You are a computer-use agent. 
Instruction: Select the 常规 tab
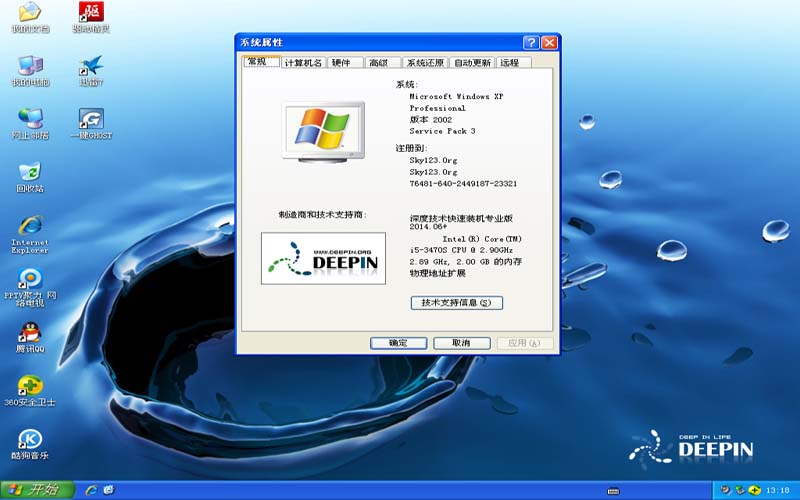(261, 61)
